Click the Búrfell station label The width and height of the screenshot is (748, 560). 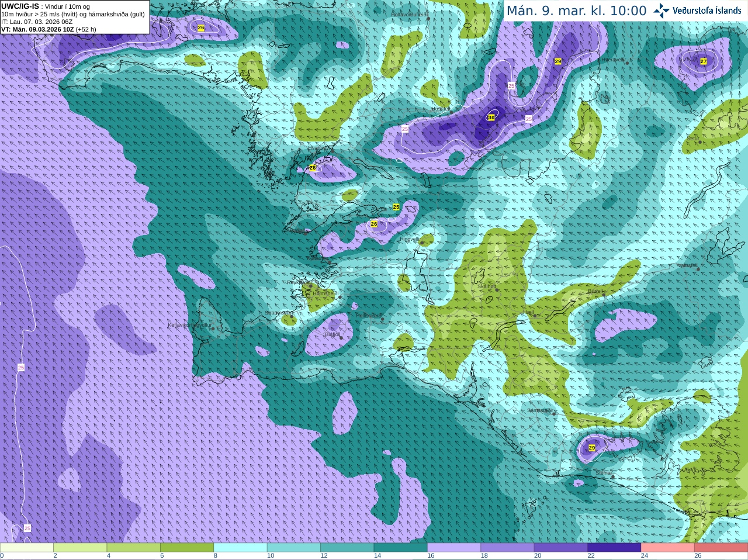(595, 291)
